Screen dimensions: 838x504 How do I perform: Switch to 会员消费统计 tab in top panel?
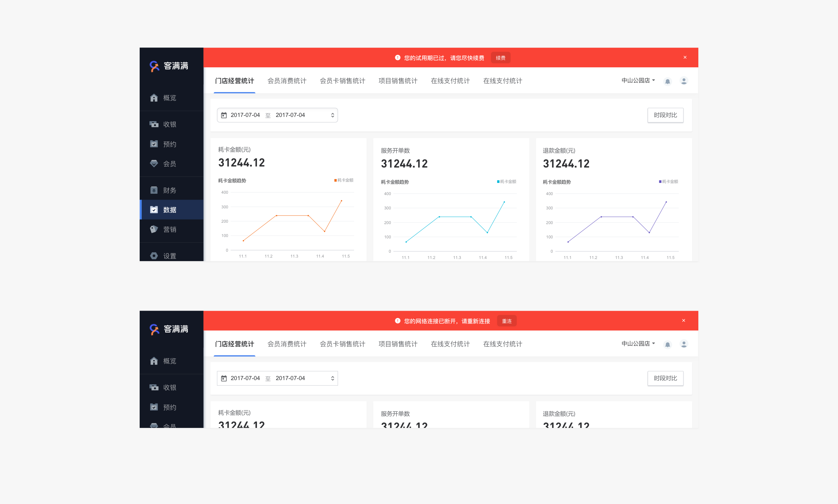point(287,81)
